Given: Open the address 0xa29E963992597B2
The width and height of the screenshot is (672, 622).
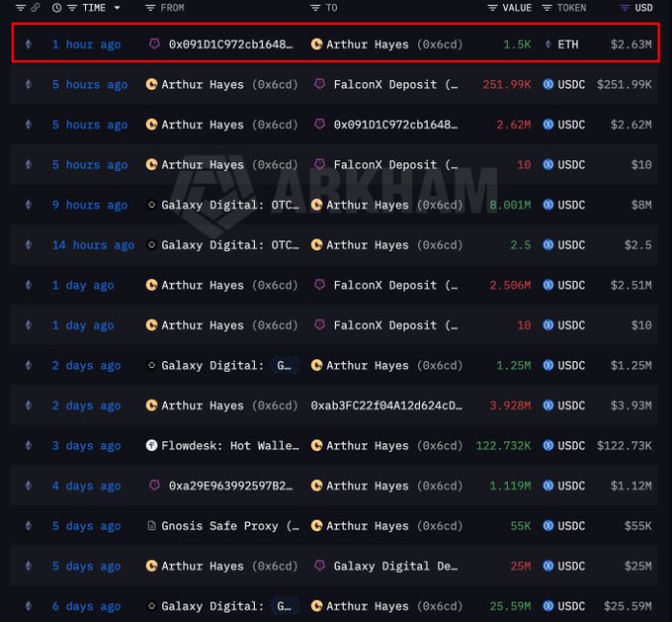Looking at the screenshot, I should (230, 486).
